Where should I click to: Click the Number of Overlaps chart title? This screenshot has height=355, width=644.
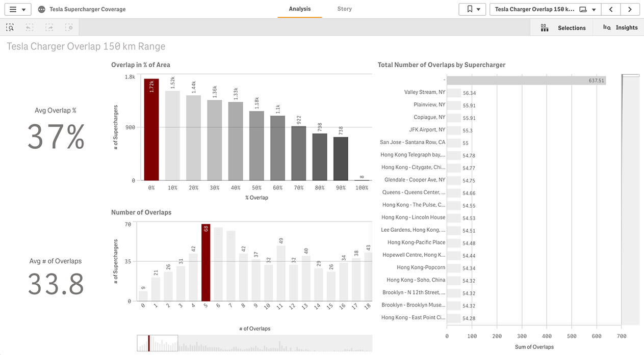click(141, 212)
